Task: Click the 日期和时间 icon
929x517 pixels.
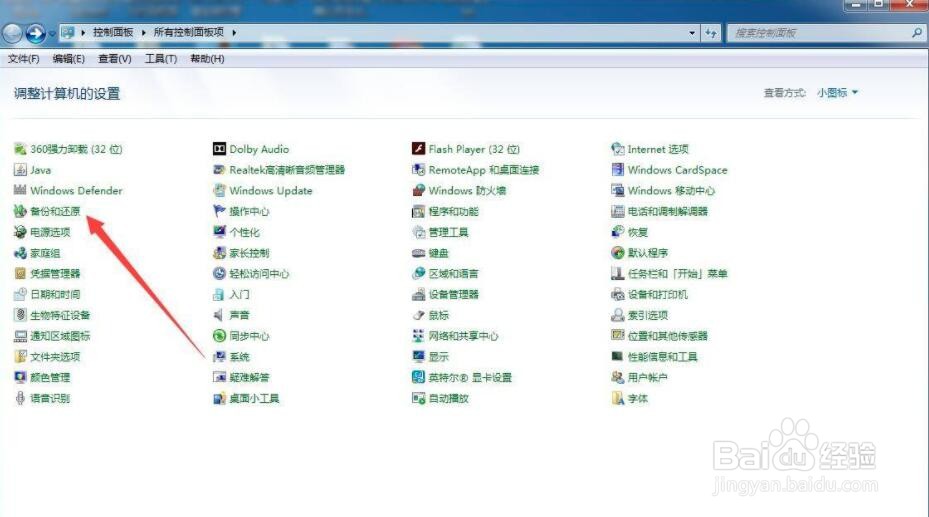Action: [20, 294]
